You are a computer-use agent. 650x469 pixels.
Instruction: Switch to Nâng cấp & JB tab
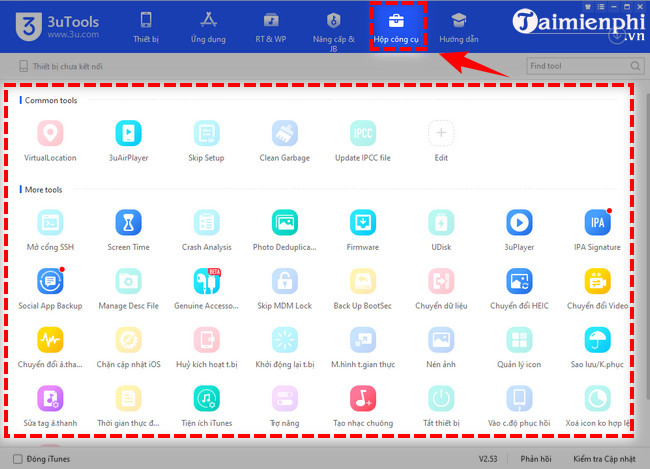(x=333, y=31)
